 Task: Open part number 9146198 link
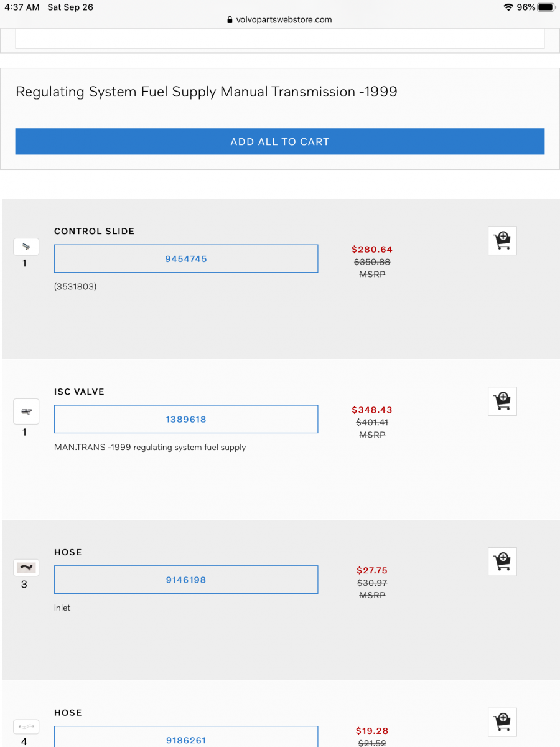[186, 580]
